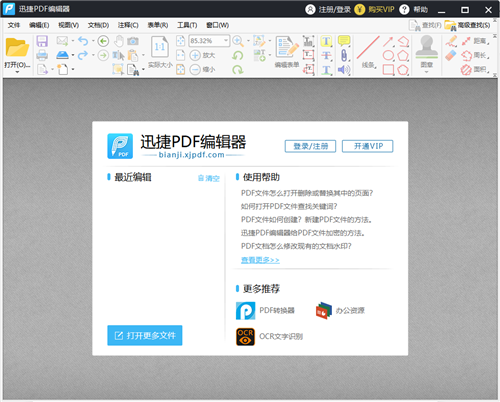Select the Hand tool
500x402 pixels.
(118, 41)
